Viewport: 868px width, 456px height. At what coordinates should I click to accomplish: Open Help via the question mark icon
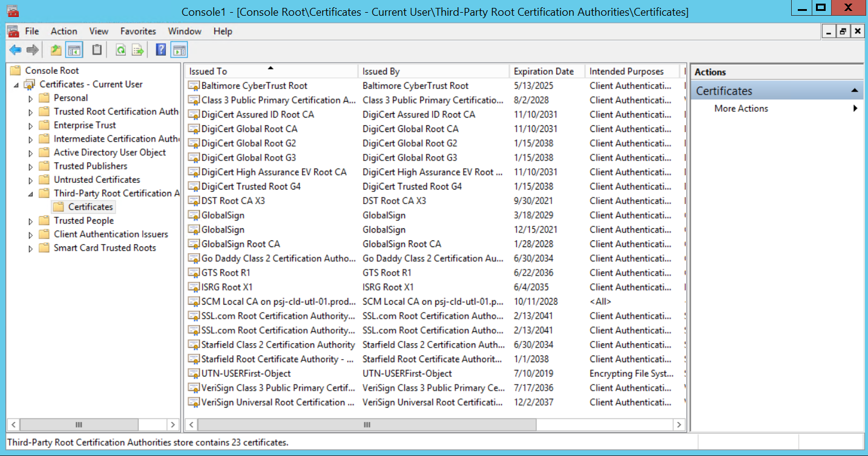click(x=160, y=50)
